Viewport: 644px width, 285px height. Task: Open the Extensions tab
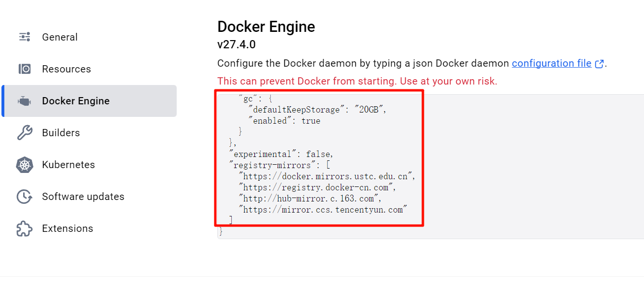pyautogui.click(x=89, y=228)
